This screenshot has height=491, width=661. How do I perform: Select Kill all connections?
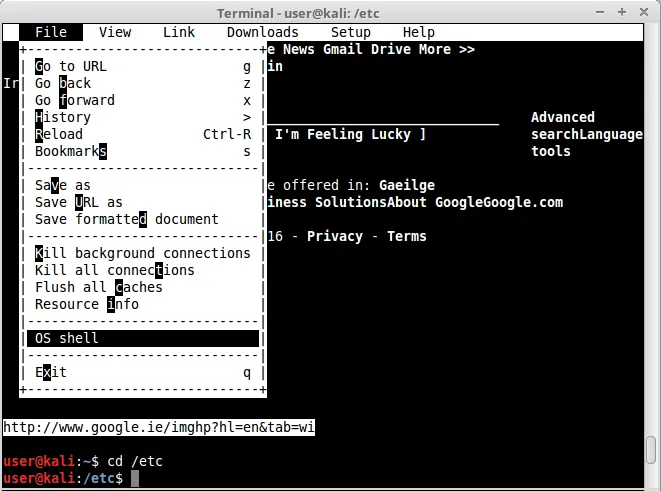coord(143,270)
